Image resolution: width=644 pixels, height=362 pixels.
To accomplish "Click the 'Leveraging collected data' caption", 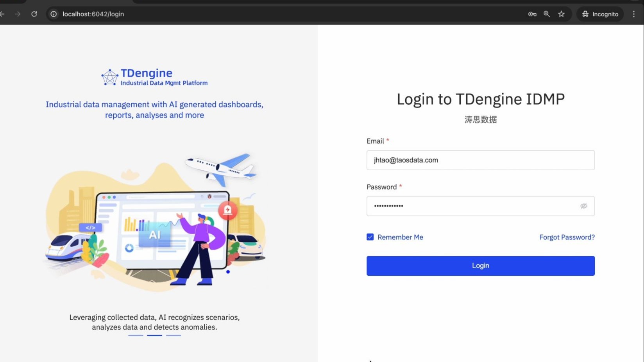I will 154,322.
